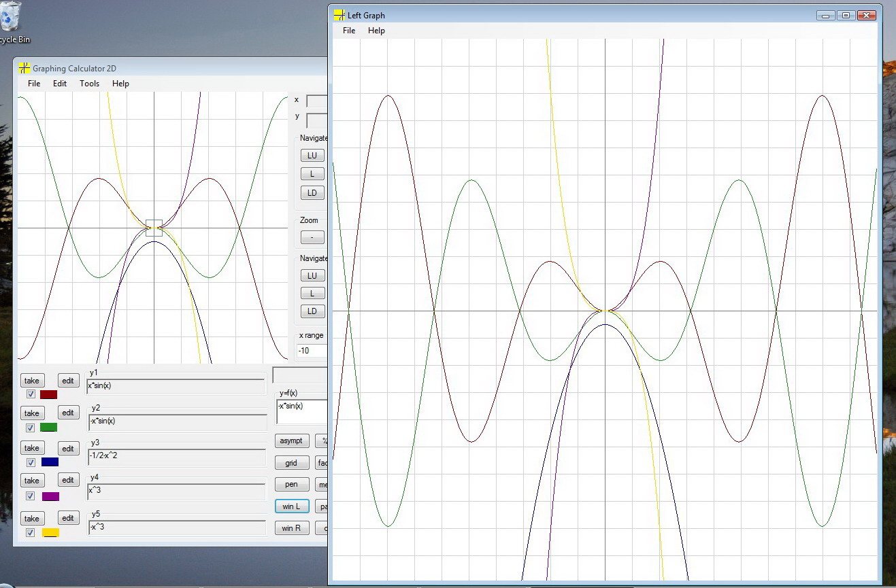The width and height of the screenshot is (896, 588).
Task: Minimize the Left Graph window
Action: pos(826,15)
